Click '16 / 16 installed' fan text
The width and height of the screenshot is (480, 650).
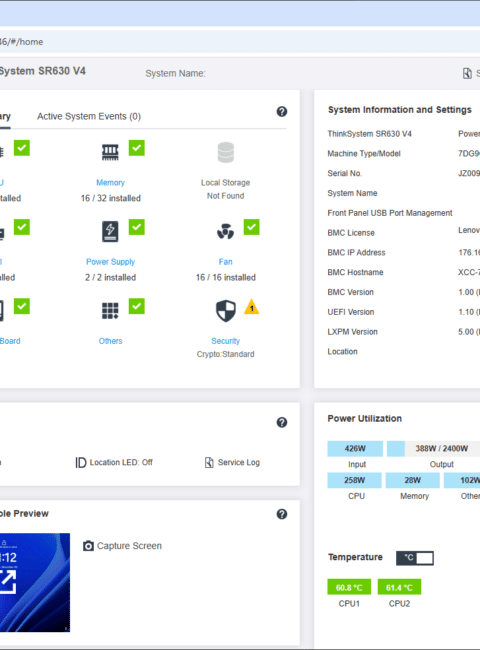click(x=225, y=277)
